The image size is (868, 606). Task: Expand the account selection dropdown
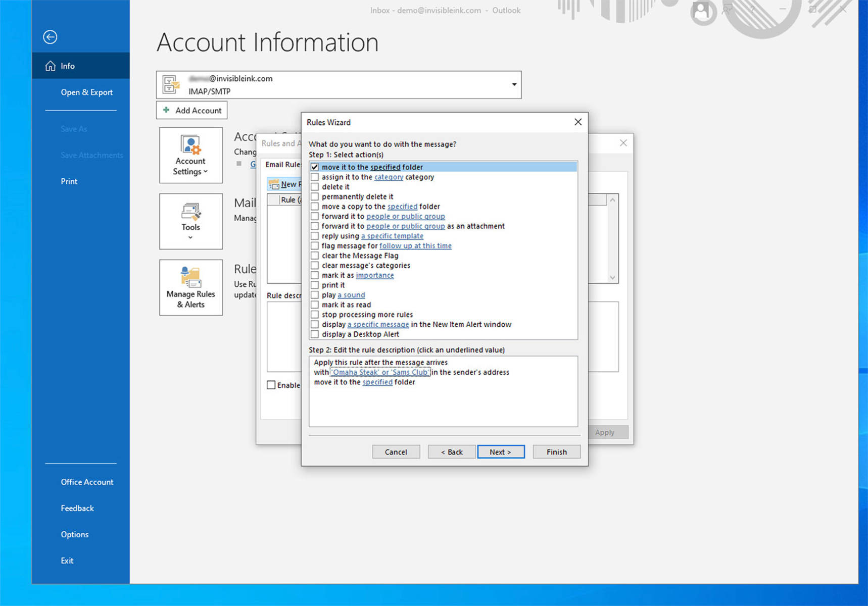tap(514, 84)
